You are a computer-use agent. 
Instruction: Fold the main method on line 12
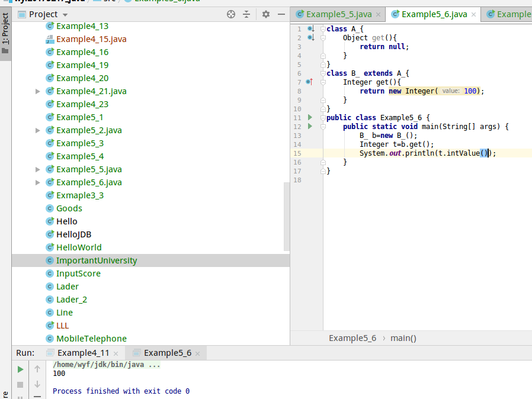[x=323, y=127]
